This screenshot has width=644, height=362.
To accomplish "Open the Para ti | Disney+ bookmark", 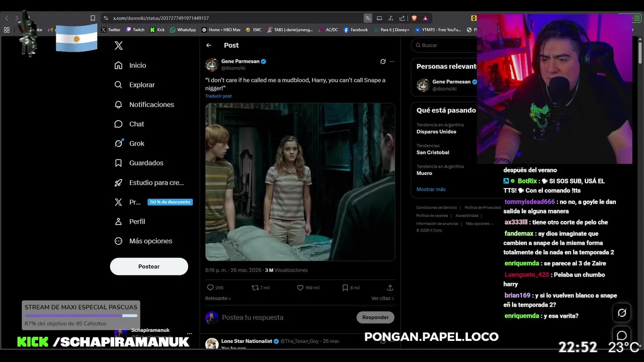I will (x=391, y=30).
